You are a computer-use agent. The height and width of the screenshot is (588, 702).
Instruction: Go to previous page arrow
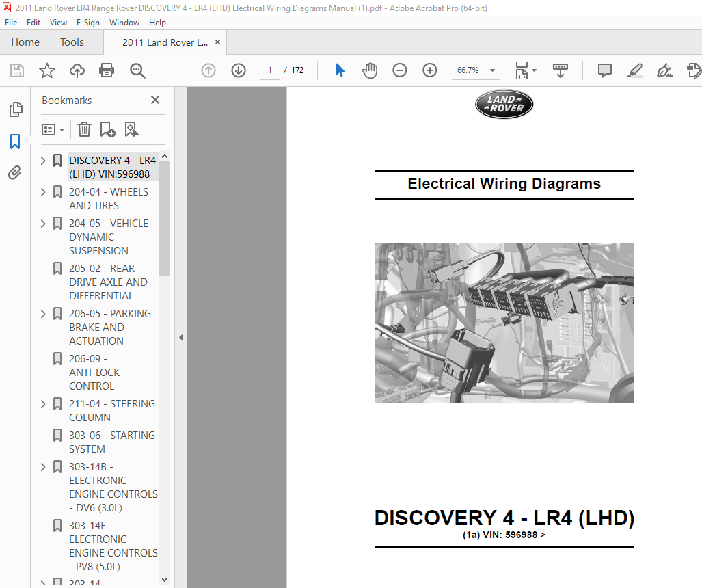pyautogui.click(x=208, y=70)
